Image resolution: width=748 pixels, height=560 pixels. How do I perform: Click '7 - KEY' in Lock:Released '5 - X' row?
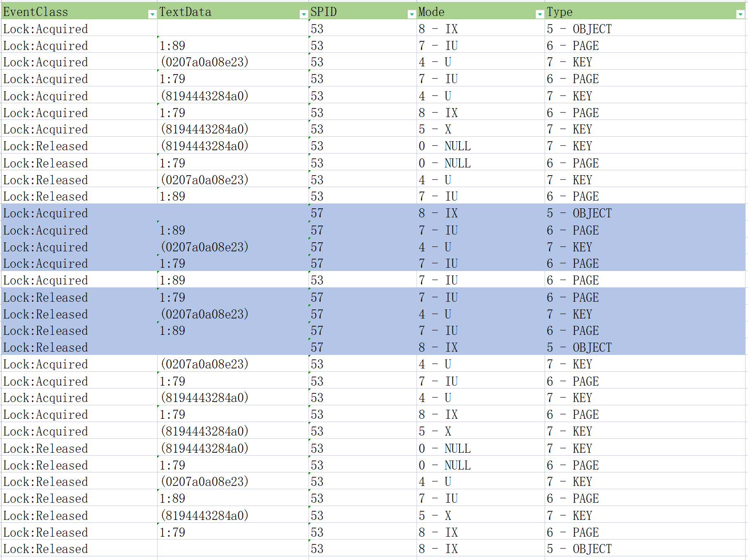tap(570, 516)
